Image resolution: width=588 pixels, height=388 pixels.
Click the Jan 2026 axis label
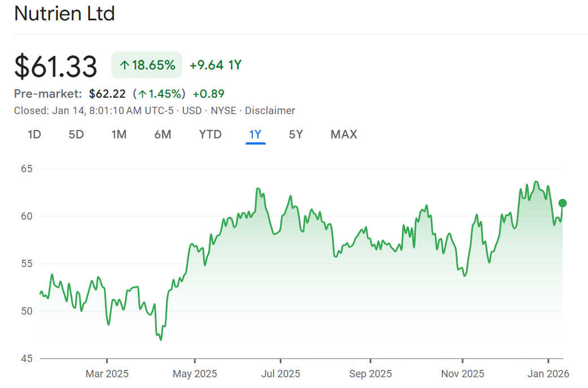coord(548,374)
